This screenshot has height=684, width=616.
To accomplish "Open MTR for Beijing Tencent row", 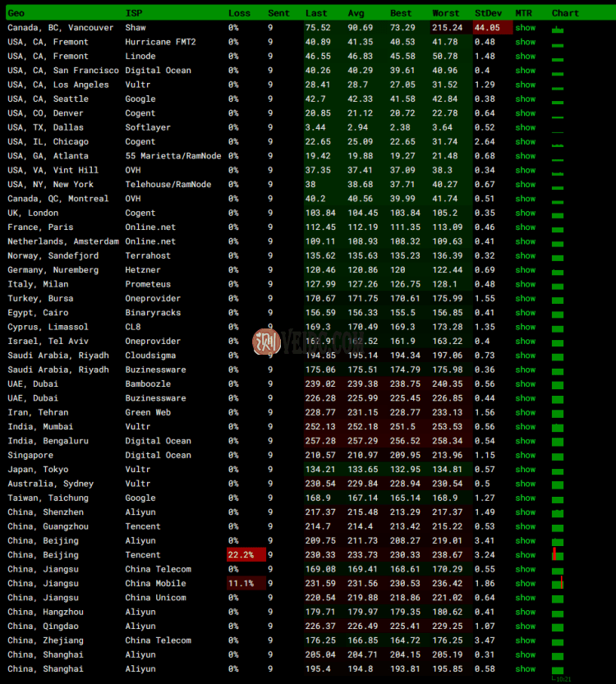I will click(526, 555).
